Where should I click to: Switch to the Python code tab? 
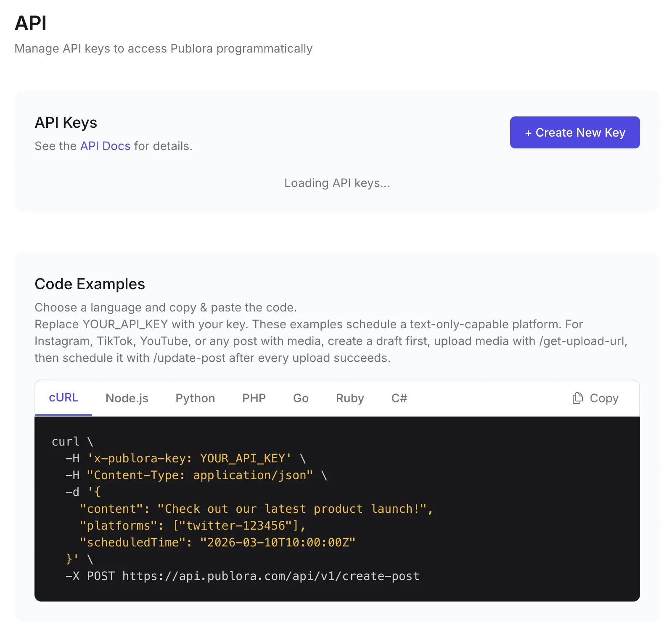coord(195,398)
